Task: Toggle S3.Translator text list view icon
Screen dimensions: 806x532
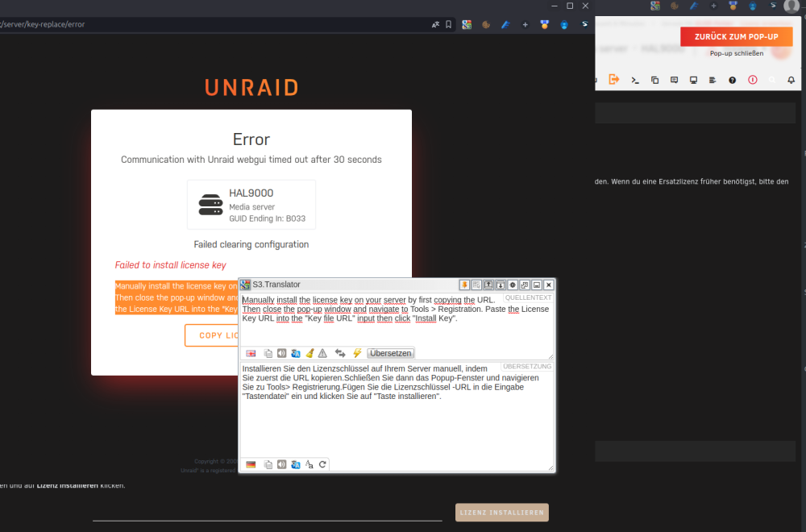Action: pos(476,285)
